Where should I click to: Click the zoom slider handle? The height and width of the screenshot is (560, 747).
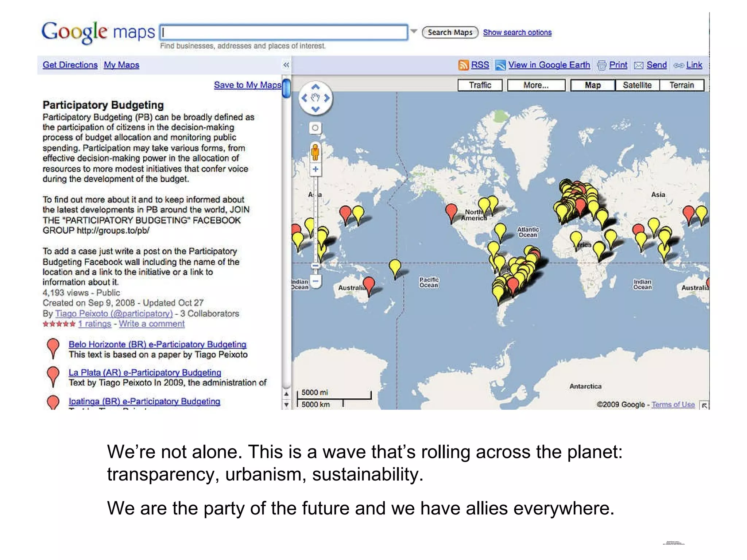[x=316, y=266]
